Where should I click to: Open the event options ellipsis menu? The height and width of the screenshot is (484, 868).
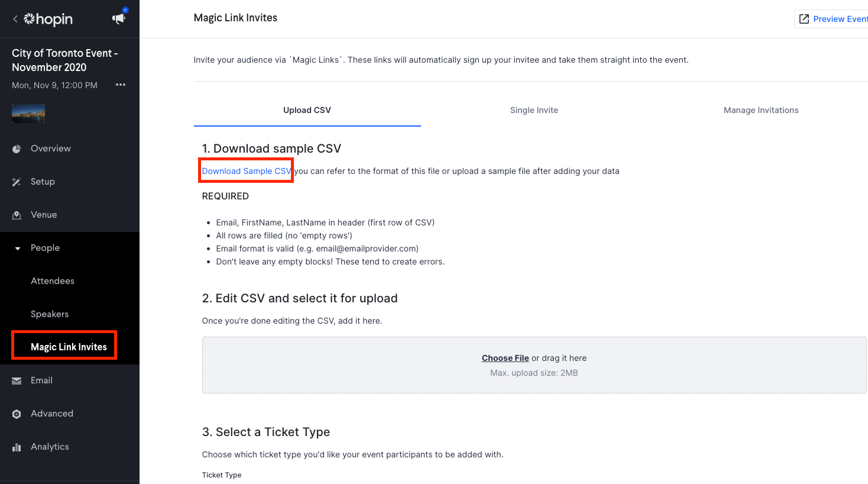121,85
